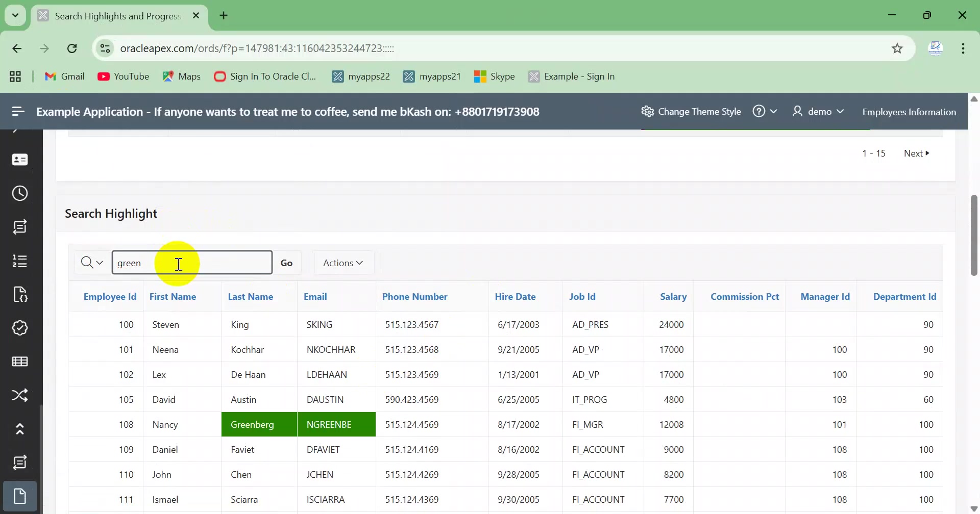Viewport: 980px width, 514px height.
Task: Bookmark this page with the star icon
Action: 897,48
